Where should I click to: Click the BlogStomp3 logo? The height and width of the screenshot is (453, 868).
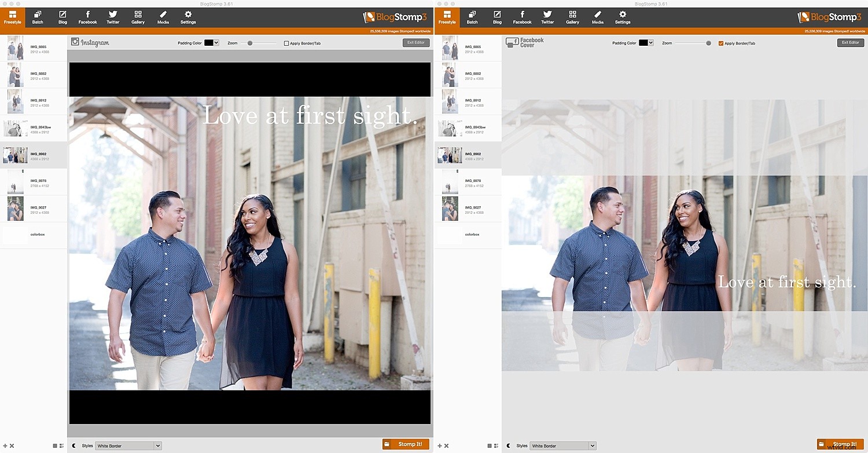tap(394, 17)
